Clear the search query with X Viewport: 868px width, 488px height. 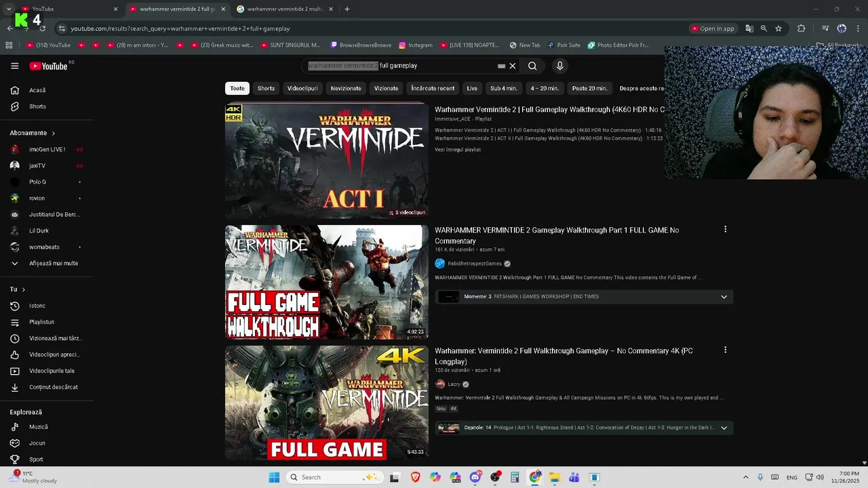pos(513,66)
